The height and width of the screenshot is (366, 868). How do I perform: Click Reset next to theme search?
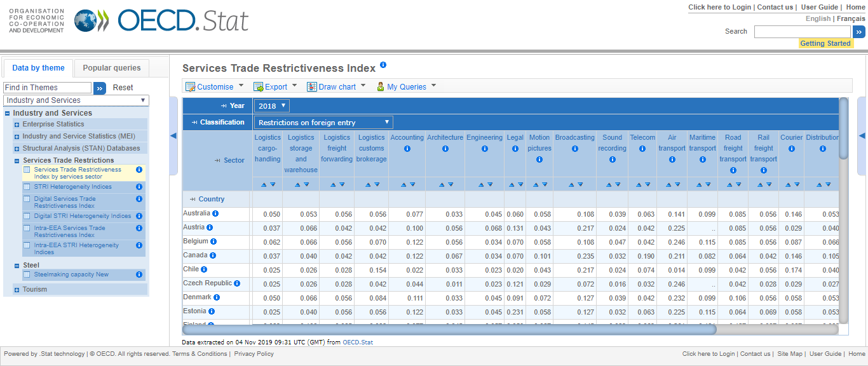tap(123, 88)
